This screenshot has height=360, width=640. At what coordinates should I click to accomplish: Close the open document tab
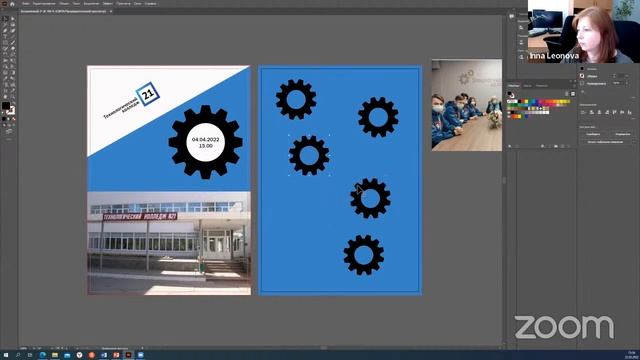(111, 11)
